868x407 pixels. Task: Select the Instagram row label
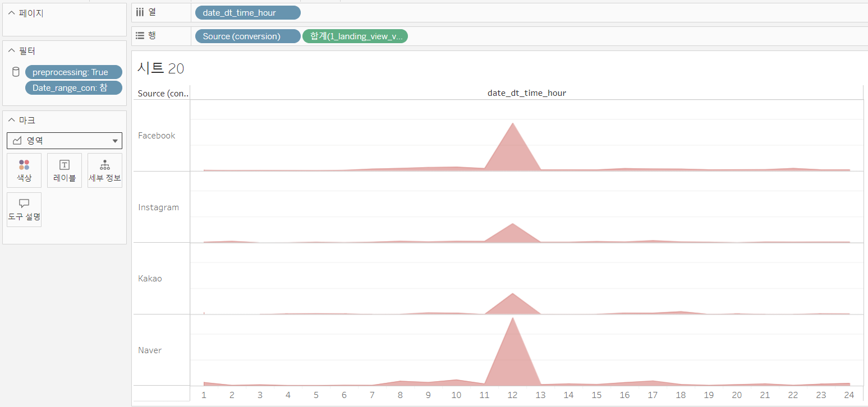[x=159, y=207]
